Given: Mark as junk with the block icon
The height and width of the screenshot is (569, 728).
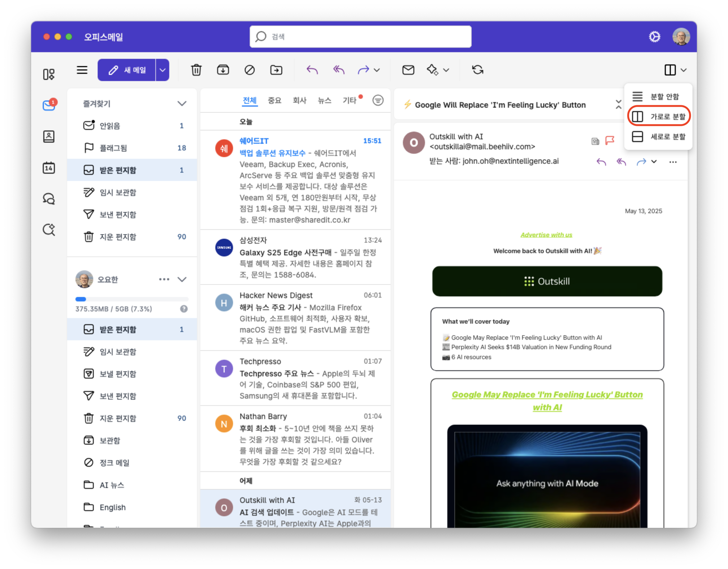Looking at the screenshot, I should 250,70.
